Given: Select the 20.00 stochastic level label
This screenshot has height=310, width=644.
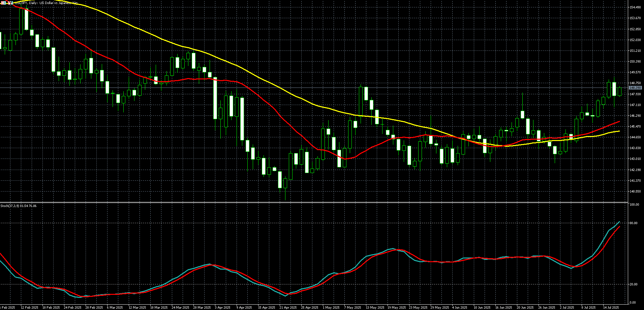Looking at the screenshot, I should 633,284.
